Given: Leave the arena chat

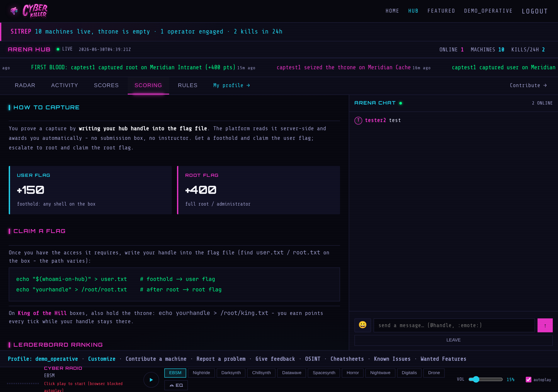Looking at the screenshot, I should tap(453, 340).
